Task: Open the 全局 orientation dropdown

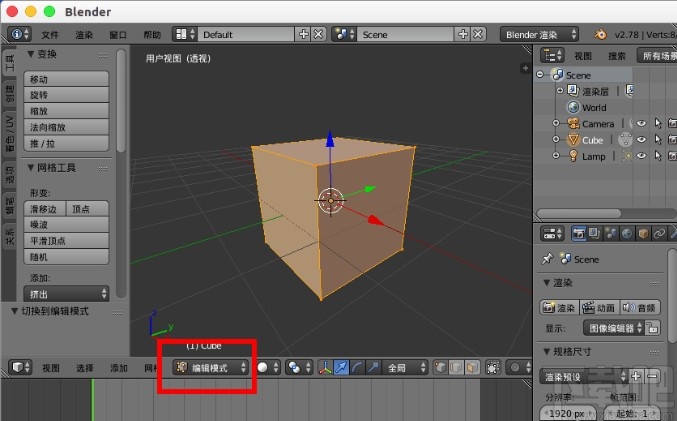Action: 405,367
